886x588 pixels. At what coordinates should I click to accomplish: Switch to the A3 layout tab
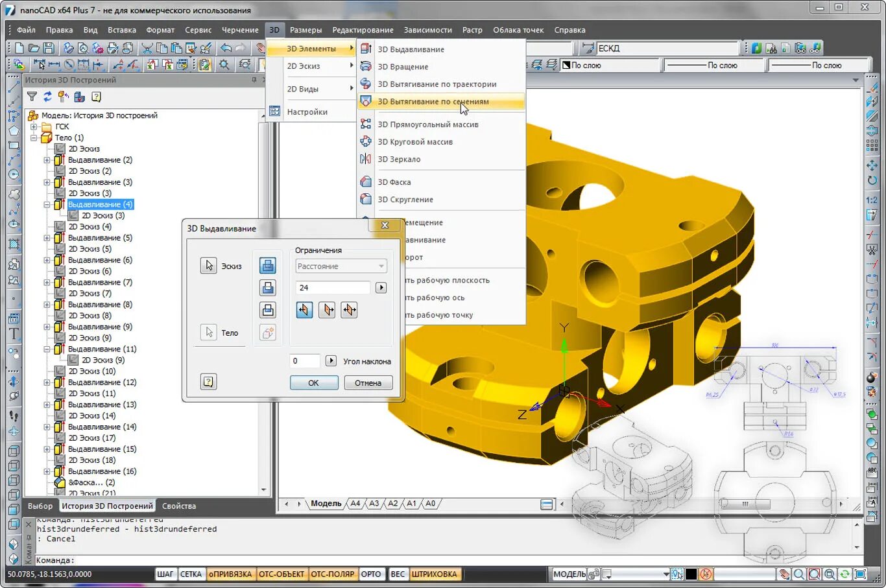(374, 503)
